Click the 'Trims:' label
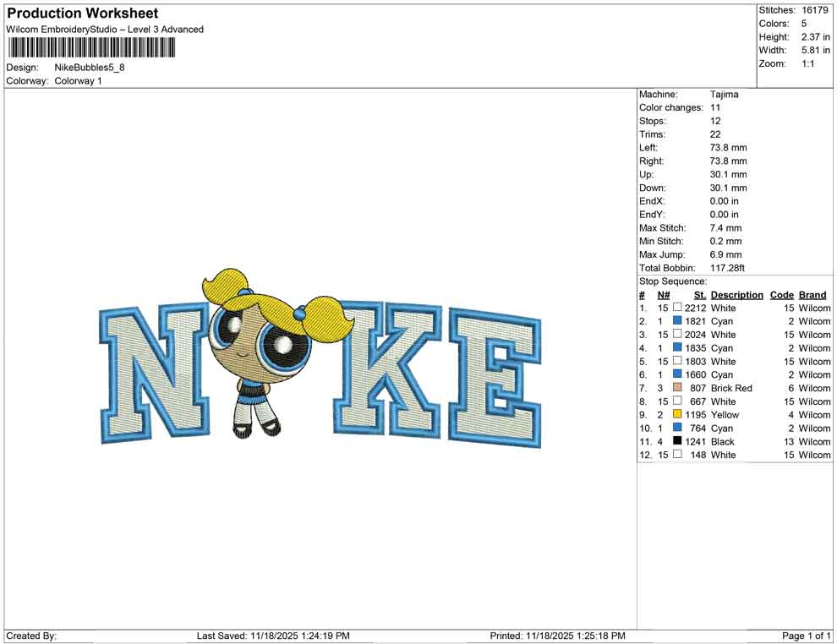Screen dimensions: 837x644 (653, 134)
